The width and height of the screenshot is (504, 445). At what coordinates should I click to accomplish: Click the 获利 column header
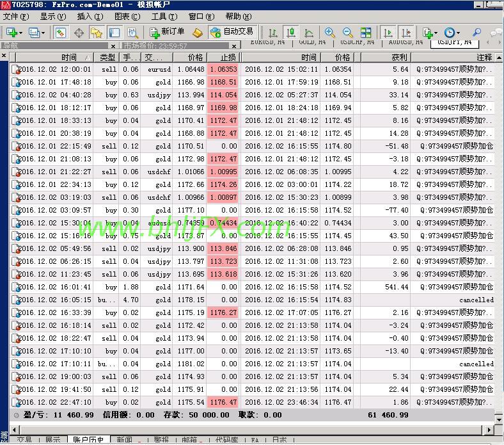[x=386, y=57]
